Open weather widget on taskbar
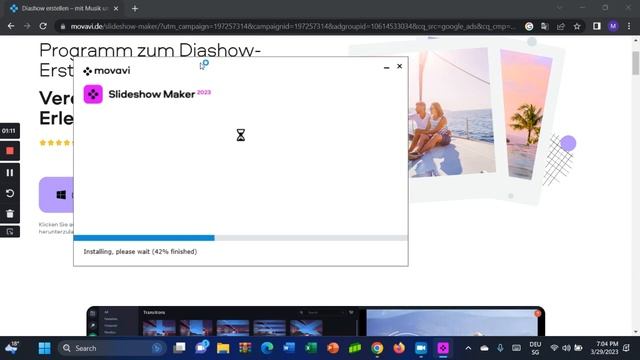640x360 pixels. point(12,348)
